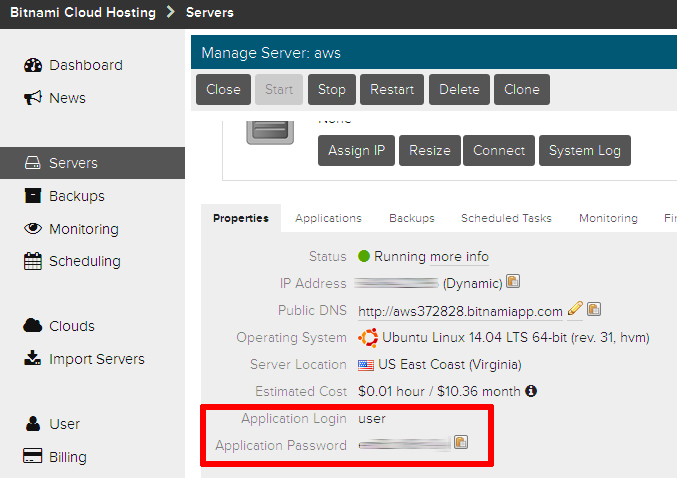This screenshot has height=478, width=677.
Task: Click the Import Servers download icon
Action: (32, 358)
